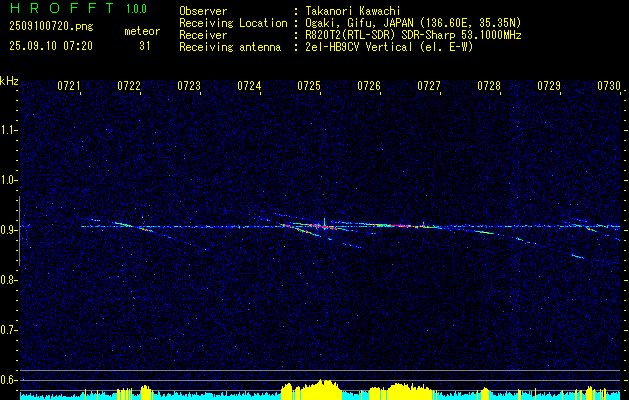Click the tallest yellow level peak near 0725
Screen dimensions: 629x400
[x=321, y=389]
